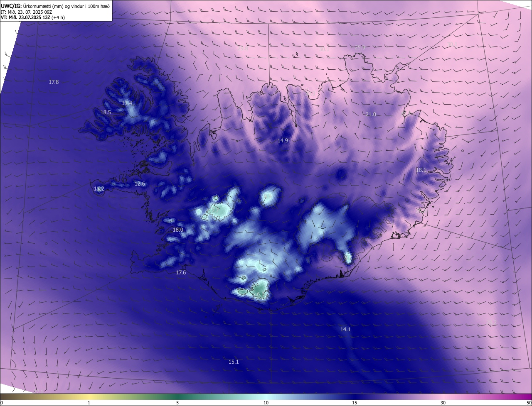This screenshot has width=532, height=406.
Task: Click the 30 label on the colour scale
Action: pos(443,403)
